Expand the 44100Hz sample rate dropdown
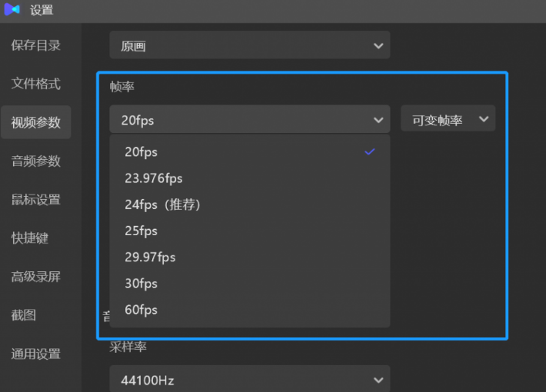Image resolution: width=546 pixels, height=392 pixels. [249, 380]
